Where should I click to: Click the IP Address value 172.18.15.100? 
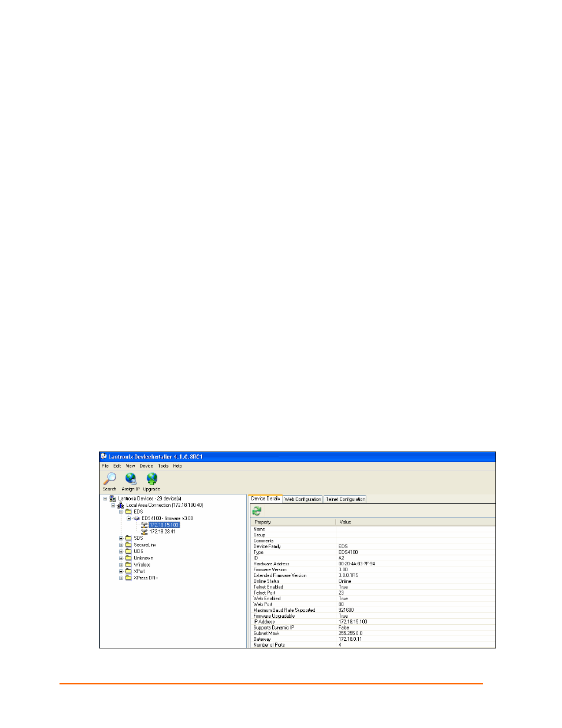(x=353, y=622)
